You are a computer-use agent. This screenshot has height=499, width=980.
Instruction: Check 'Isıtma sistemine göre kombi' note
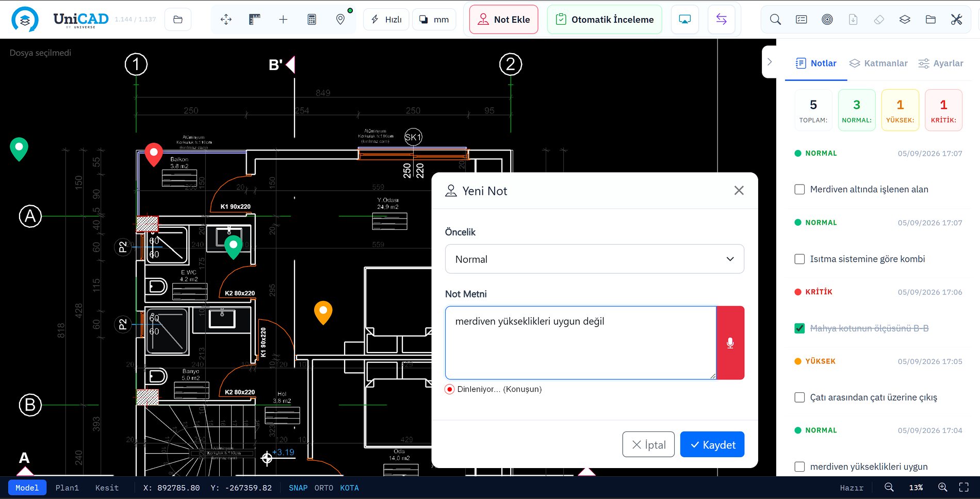coord(799,259)
